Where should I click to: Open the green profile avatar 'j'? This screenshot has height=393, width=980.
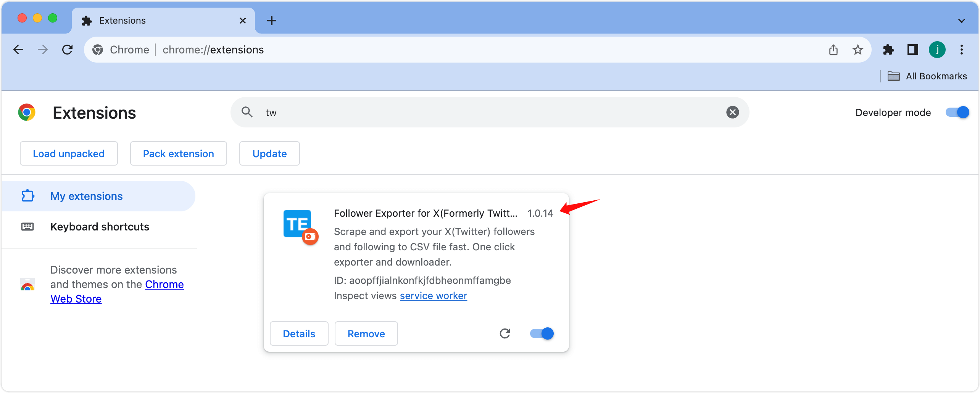pos(937,50)
